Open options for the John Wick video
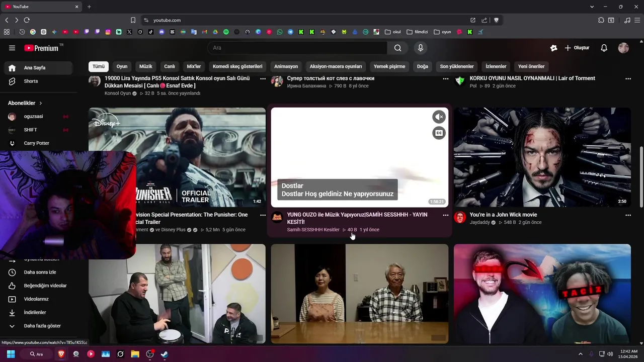The height and width of the screenshot is (362, 644). tap(628, 215)
